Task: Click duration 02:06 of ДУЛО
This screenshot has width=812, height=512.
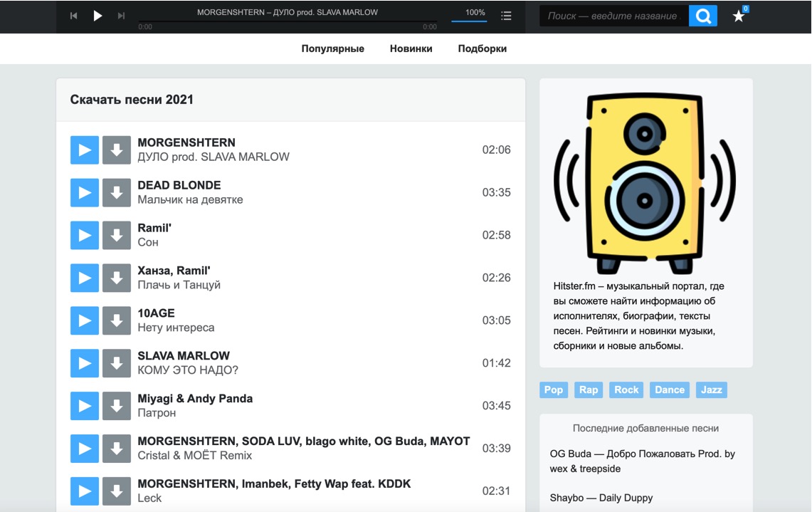Action: pos(496,150)
